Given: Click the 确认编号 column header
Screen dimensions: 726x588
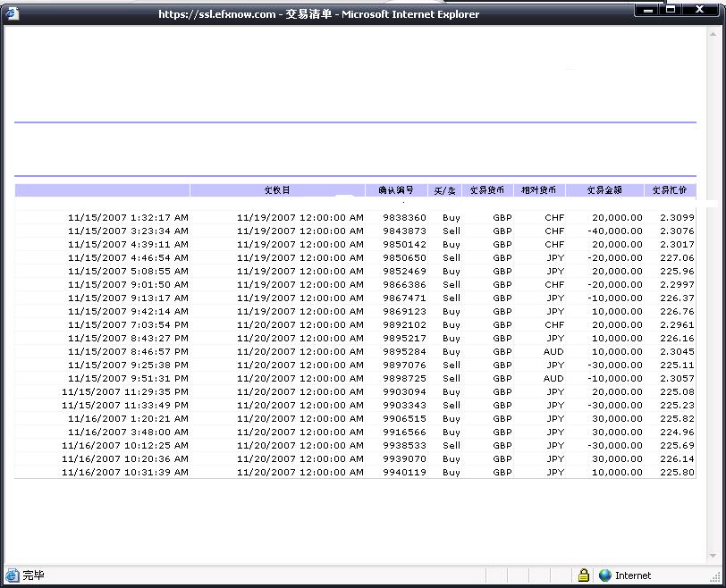Looking at the screenshot, I should (395, 190).
